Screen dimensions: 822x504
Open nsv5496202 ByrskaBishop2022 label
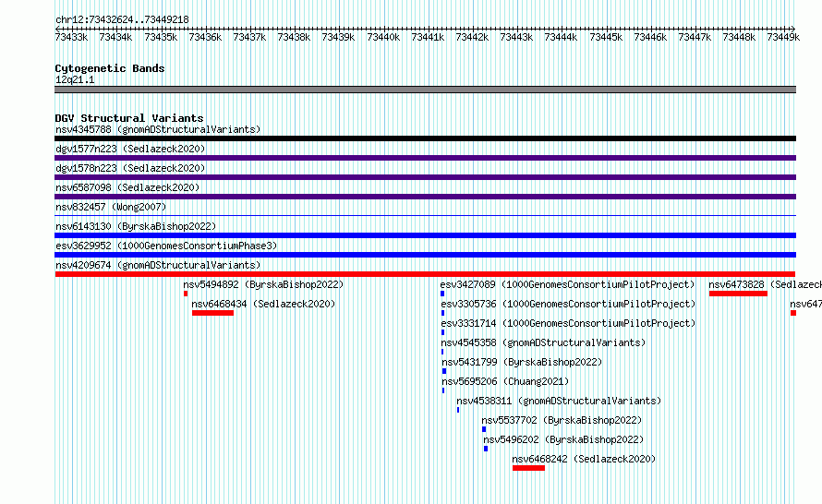click(x=563, y=439)
